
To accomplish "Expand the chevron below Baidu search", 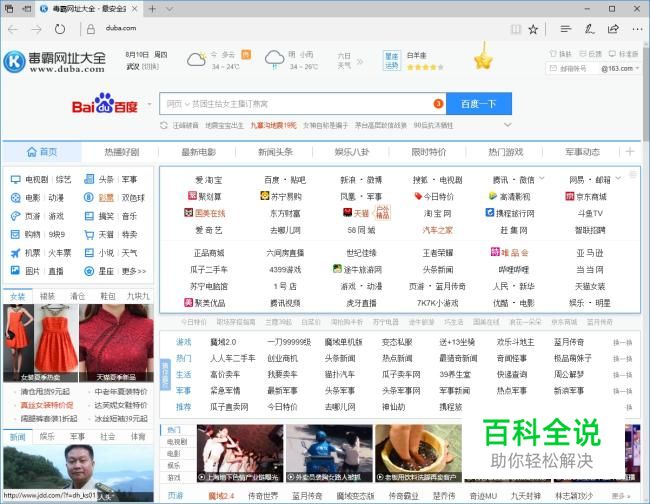I will 507,125.
